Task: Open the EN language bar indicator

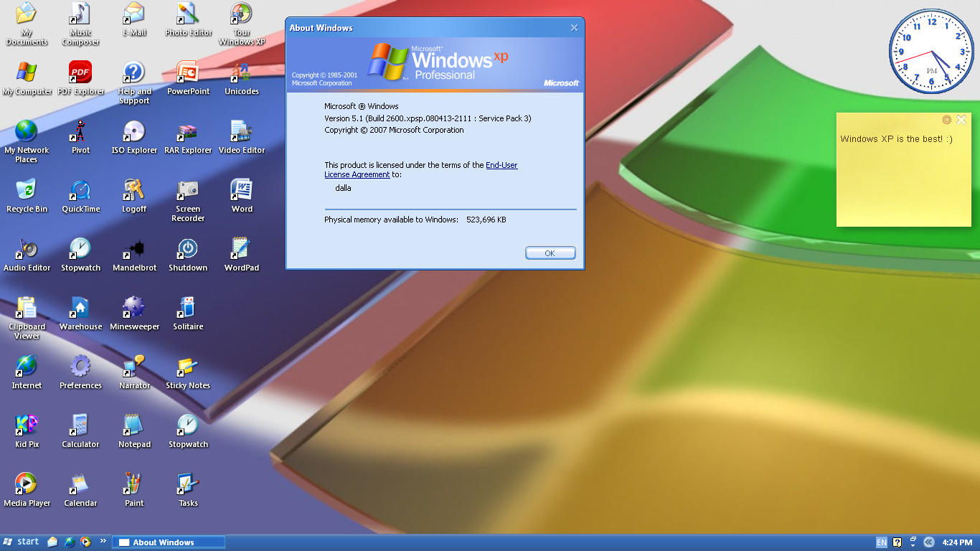Action: coord(881,542)
